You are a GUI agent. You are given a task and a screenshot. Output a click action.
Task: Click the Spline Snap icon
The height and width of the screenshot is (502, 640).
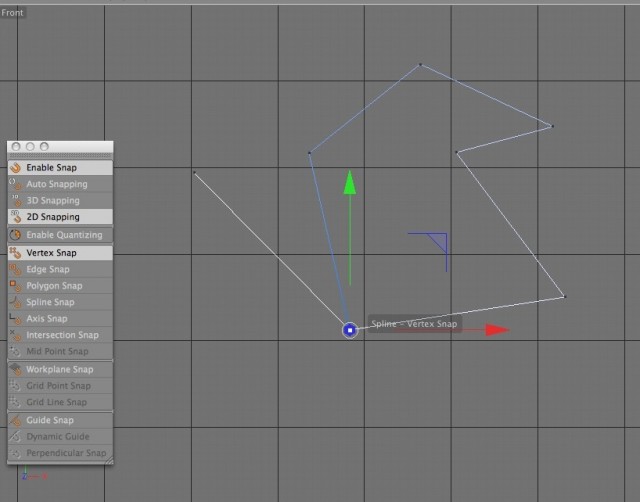pos(16,302)
